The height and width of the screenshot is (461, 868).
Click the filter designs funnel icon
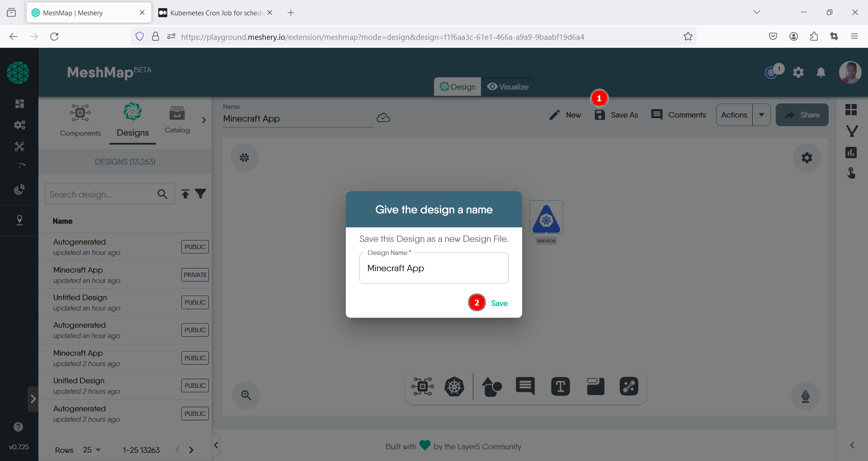coord(201,194)
